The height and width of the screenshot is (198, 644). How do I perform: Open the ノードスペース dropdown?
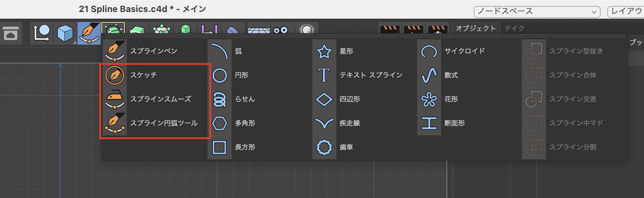(537, 12)
